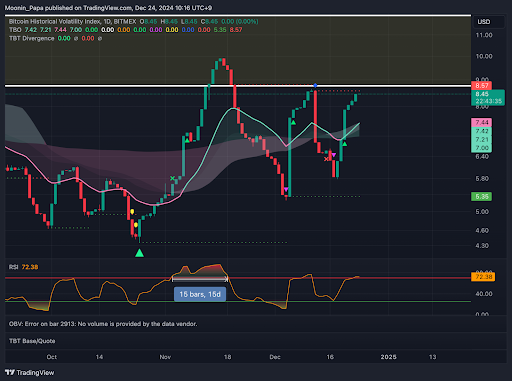Click the Dec label on the time axis
Viewport: 512px width, 381px height.
click(275, 357)
